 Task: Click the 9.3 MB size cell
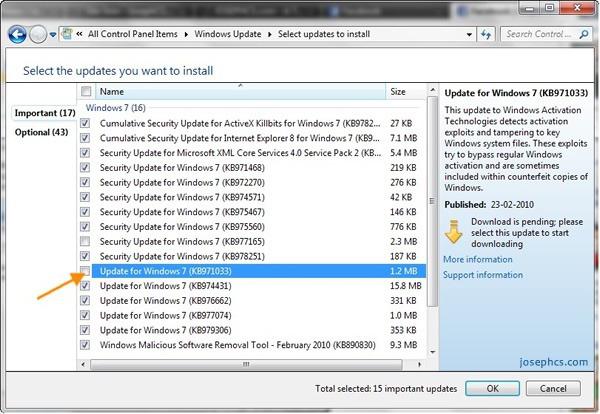403,345
